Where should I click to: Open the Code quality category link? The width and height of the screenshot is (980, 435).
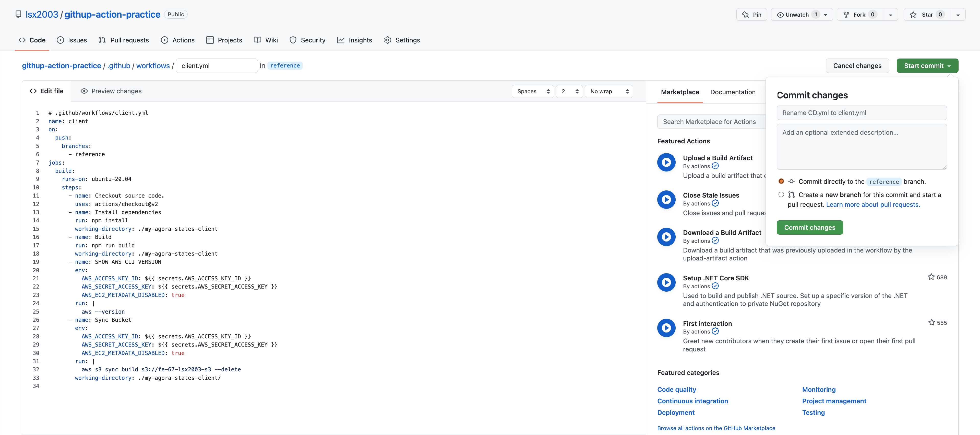(x=676, y=389)
